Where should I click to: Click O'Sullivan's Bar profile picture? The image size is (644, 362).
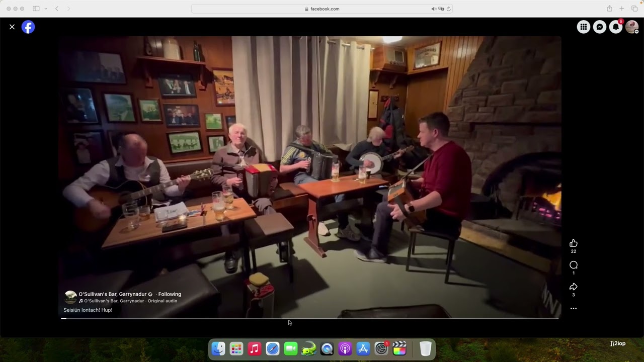pyautogui.click(x=70, y=297)
